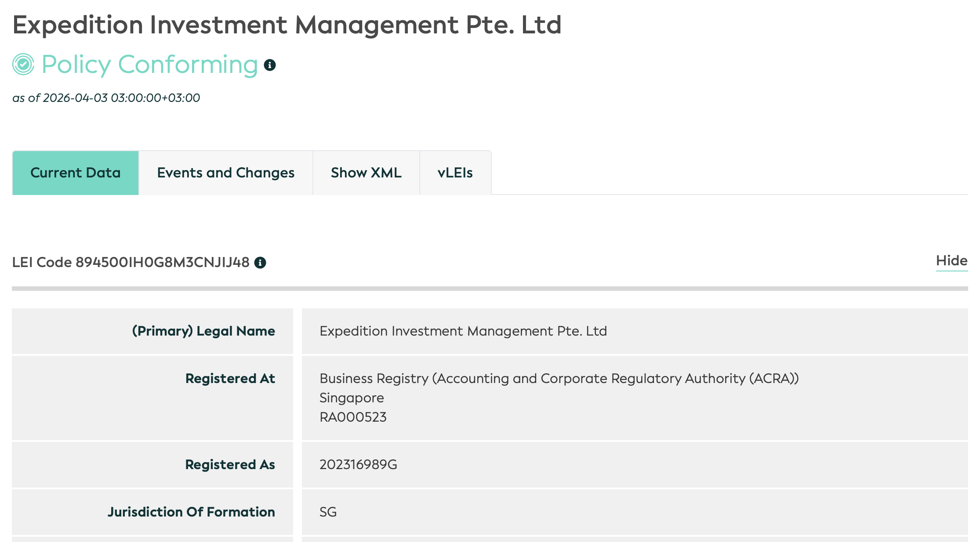This screenshot has width=980, height=542.
Task: Click the info icon beside Policy Conforming
Action: pos(269,65)
